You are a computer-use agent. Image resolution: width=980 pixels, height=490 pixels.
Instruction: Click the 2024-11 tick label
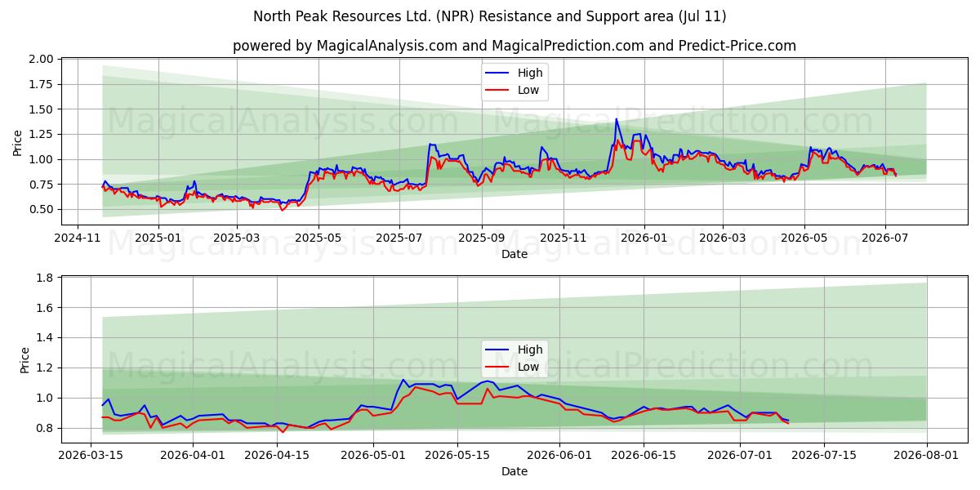tap(78, 238)
